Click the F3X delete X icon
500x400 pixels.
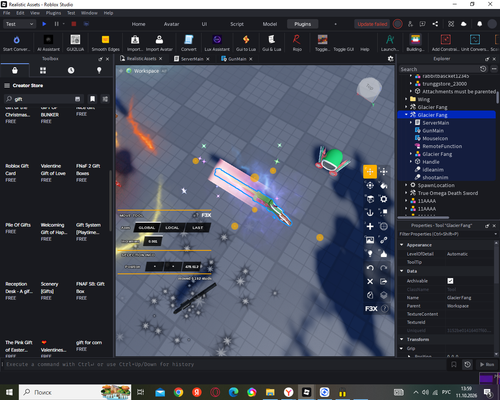pos(370,281)
